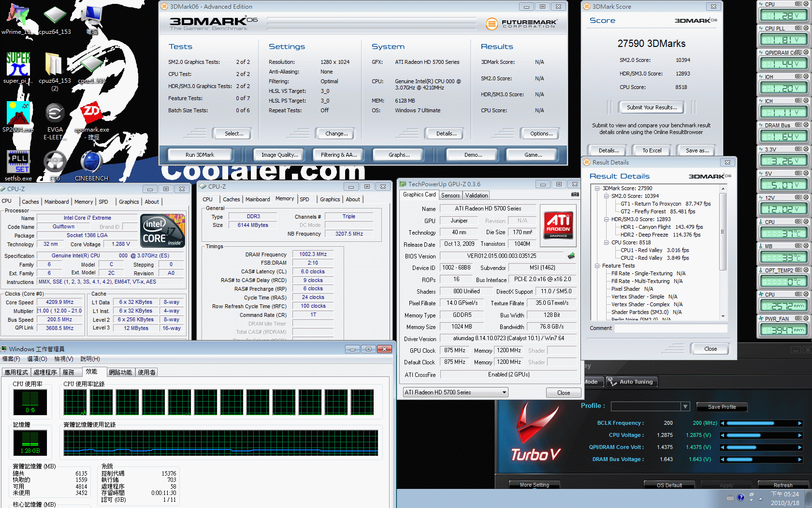
Task: Collapse the HDR/SM3.0 Score tree node
Action: coord(606,219)
